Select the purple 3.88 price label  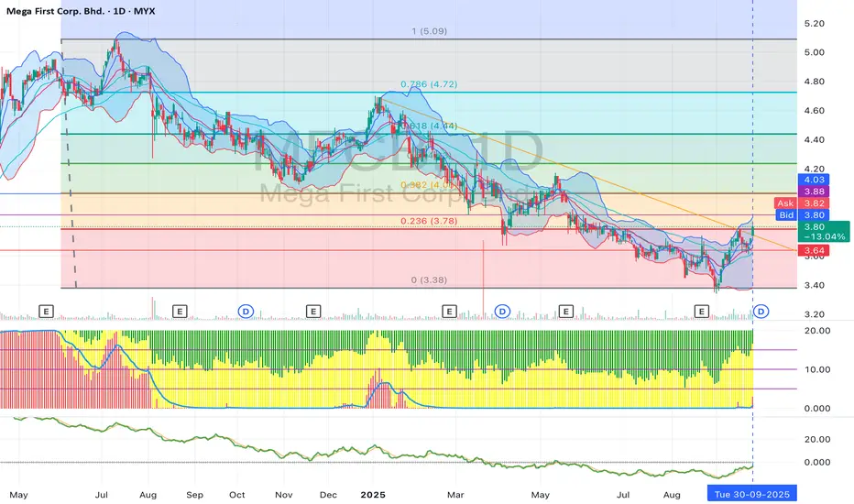click(814, 192)
